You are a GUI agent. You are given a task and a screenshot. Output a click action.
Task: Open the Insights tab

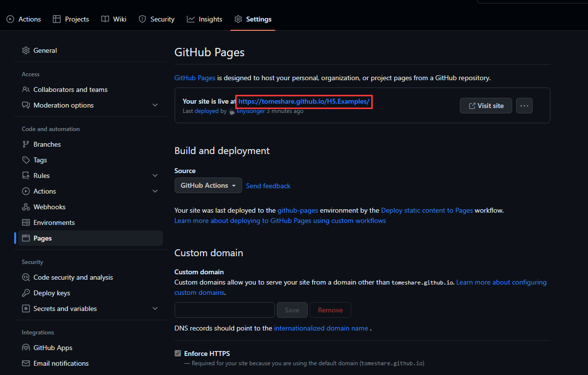pyautogui.click(x=204, y=19)
